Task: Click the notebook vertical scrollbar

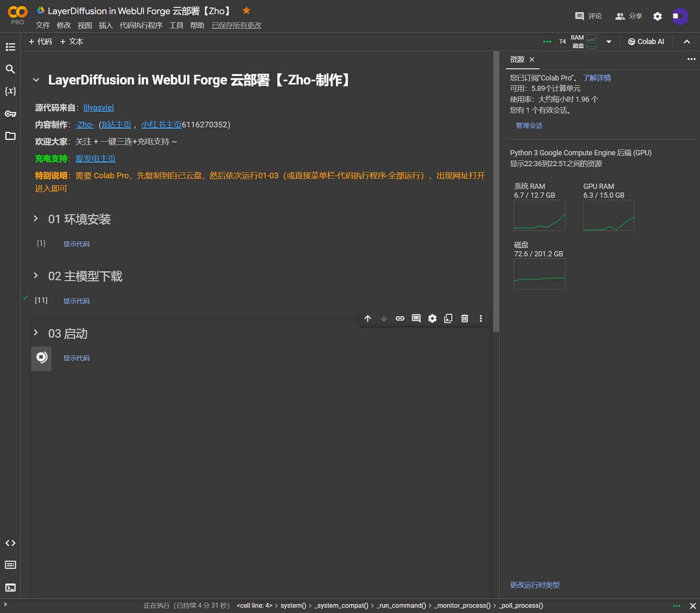Action: pyautogui.click(x=496, y=192)
